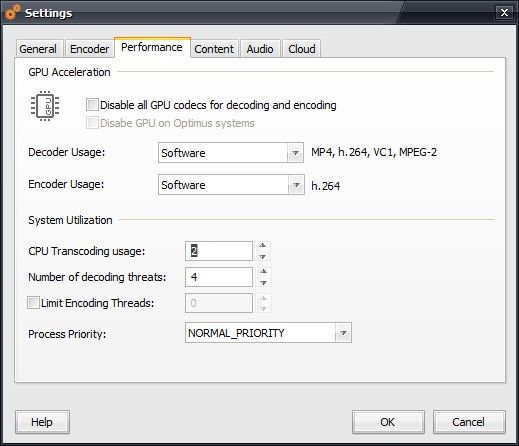
Task: Click the Help button
Action: (x=42, y=422)
